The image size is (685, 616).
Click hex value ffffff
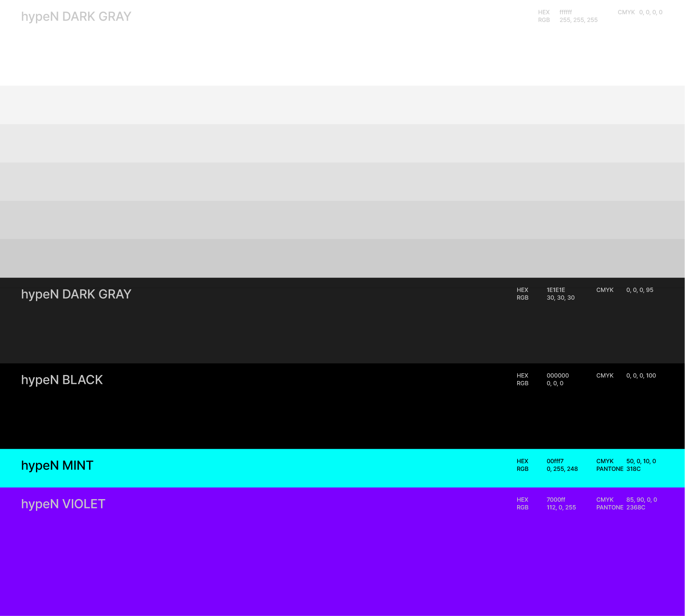[566, 12]
